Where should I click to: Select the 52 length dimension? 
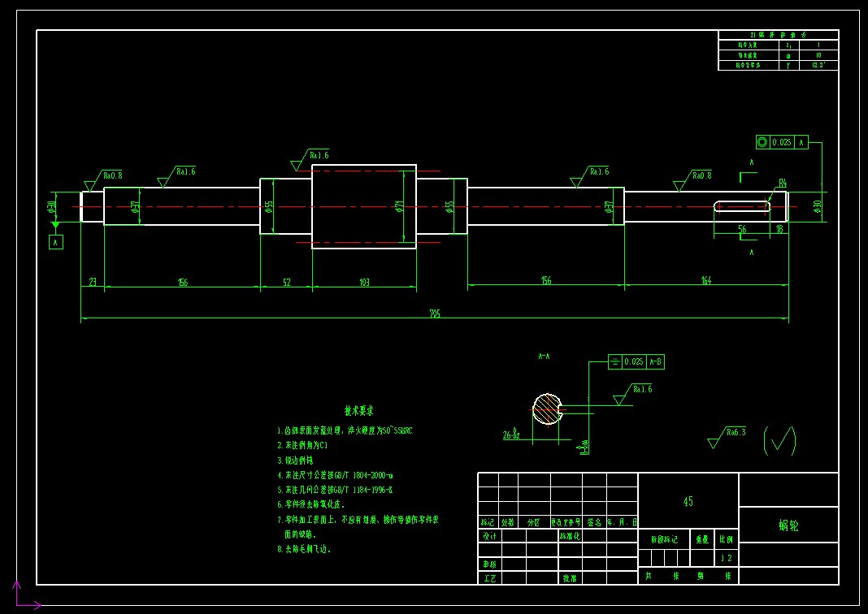[x=287, y=282]
